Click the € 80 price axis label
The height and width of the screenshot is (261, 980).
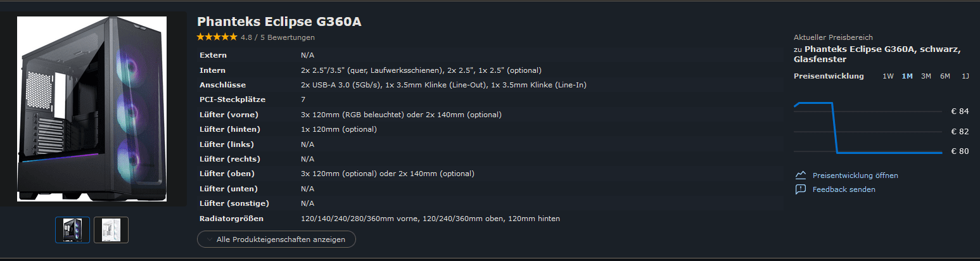click(960, 151)
